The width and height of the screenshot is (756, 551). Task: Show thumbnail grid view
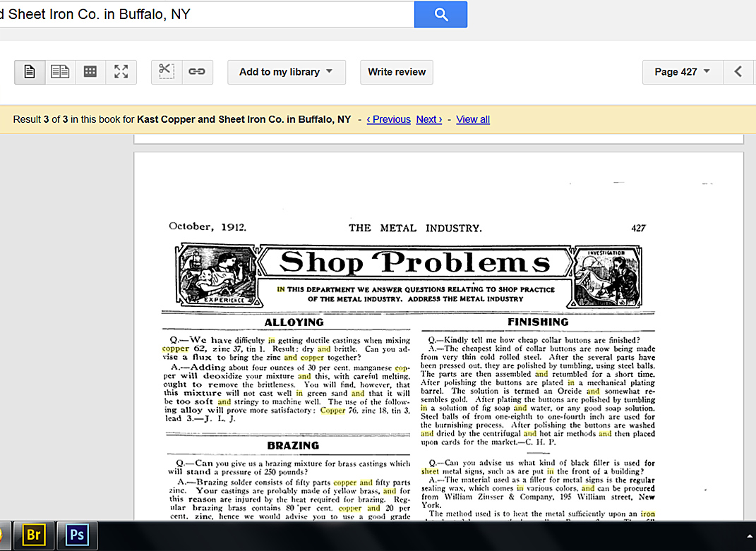[90, 72]
